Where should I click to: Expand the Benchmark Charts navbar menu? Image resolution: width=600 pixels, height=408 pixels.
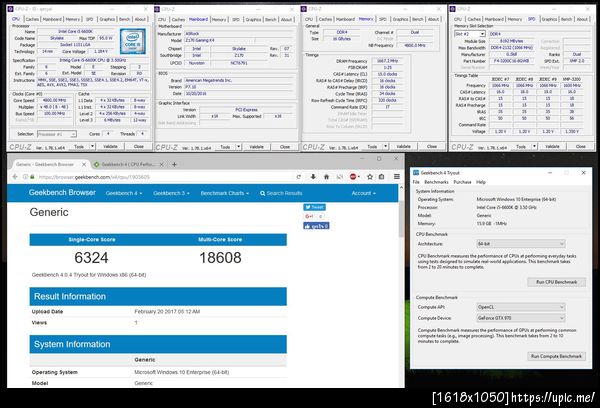225,193
